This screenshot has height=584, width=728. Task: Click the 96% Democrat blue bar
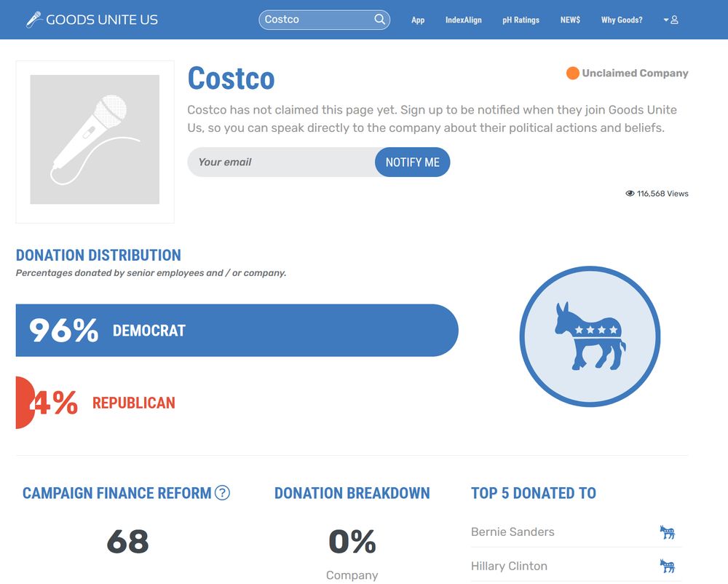[237, 331]
